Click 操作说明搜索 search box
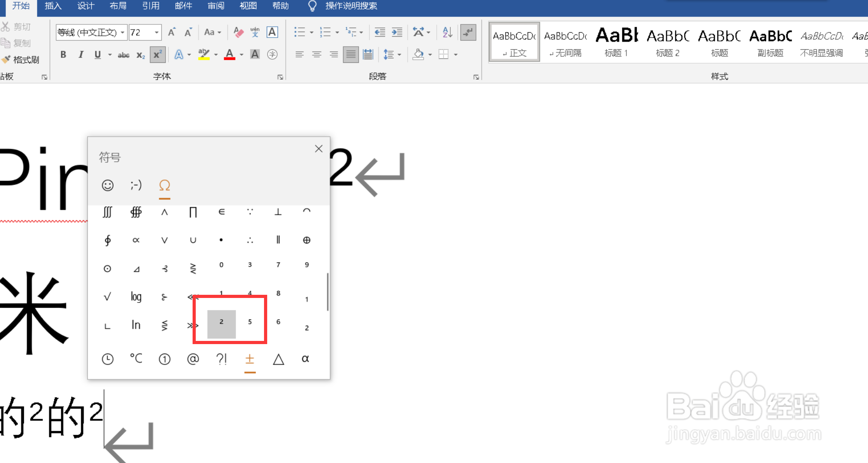868x463 pixels. pyautogui.click(x=351, y=6)
